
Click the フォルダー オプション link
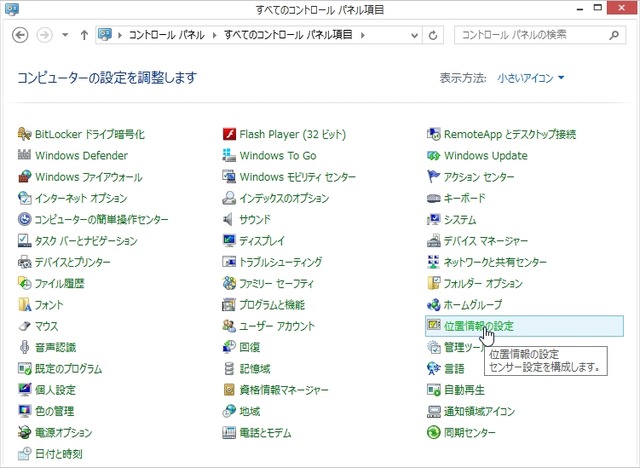point(483,283)
